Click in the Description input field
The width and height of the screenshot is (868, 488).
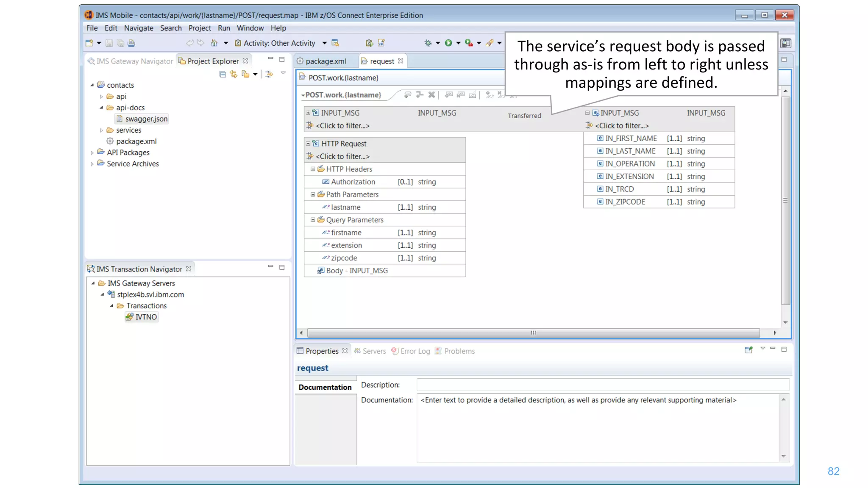tap(603, 385)
